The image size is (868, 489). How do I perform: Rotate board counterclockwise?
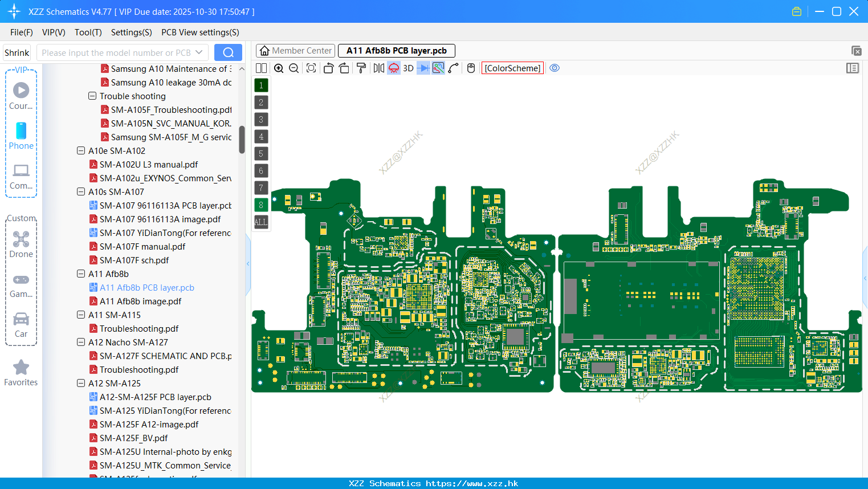328,68
